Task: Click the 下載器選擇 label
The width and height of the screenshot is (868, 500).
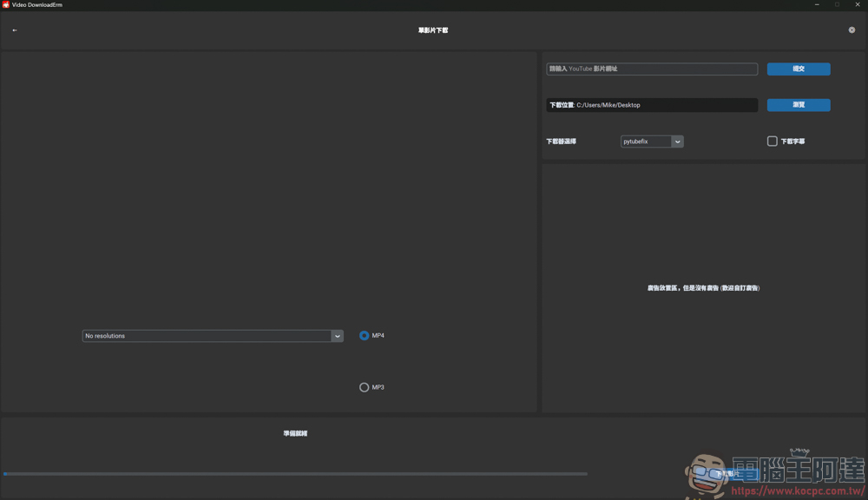Action: pyautogui.click(x=561, y=141)
